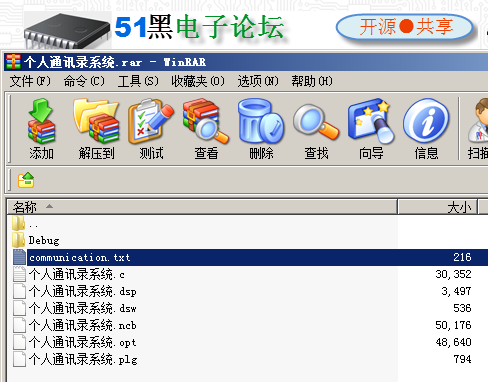Click the 个人通讯录系统.ncb file icon
The width and height of the screenshot is (488, 382).
(19, 325)
